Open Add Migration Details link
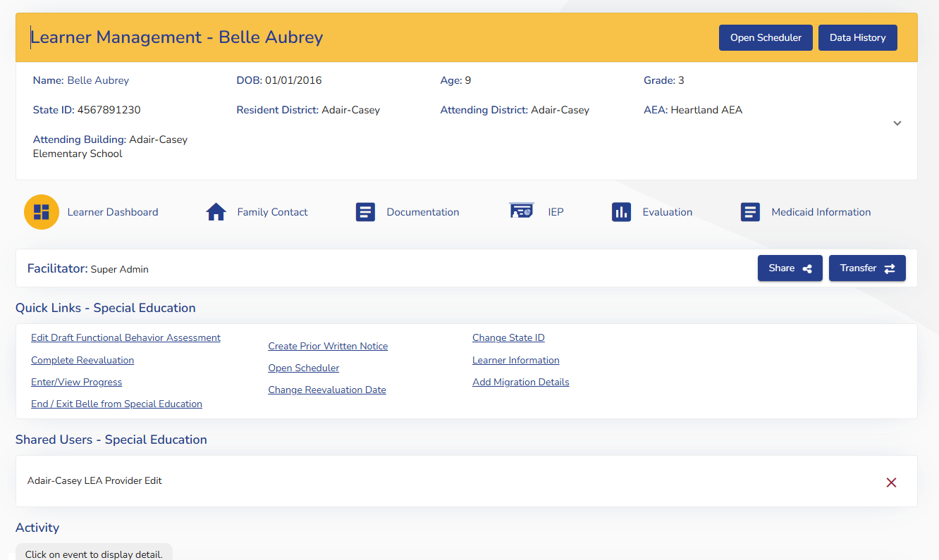The height and width of the screenshot is (560, 939). point(520,382)
